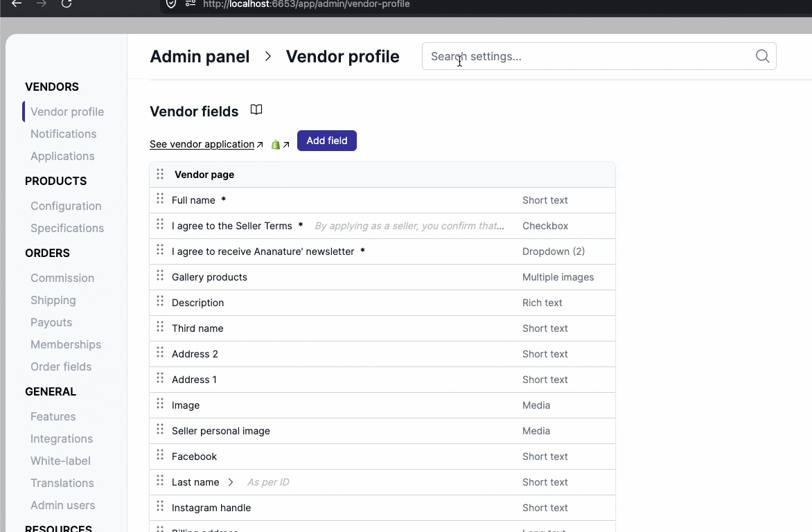Click the drag handle next to Gallery products

click(x=160, y=277)
